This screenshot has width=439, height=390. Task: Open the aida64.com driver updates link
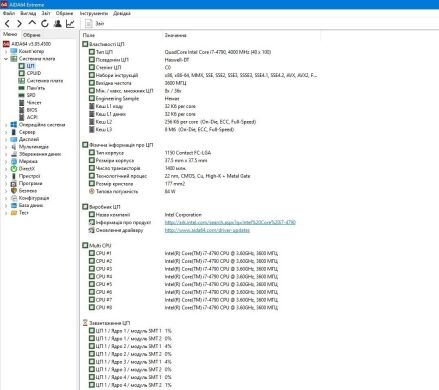pyautogui.click(x=207, y=230)
